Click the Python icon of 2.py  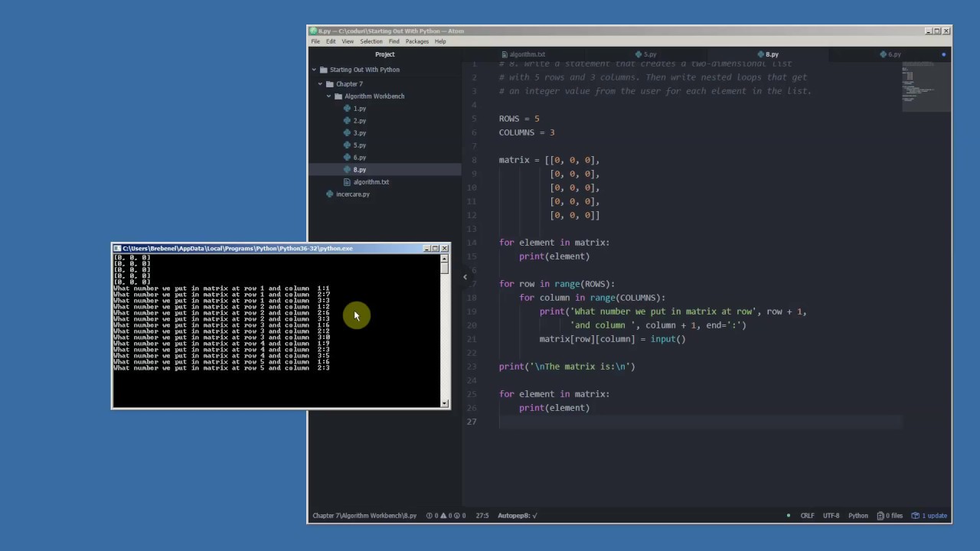(x=348, y=121)
